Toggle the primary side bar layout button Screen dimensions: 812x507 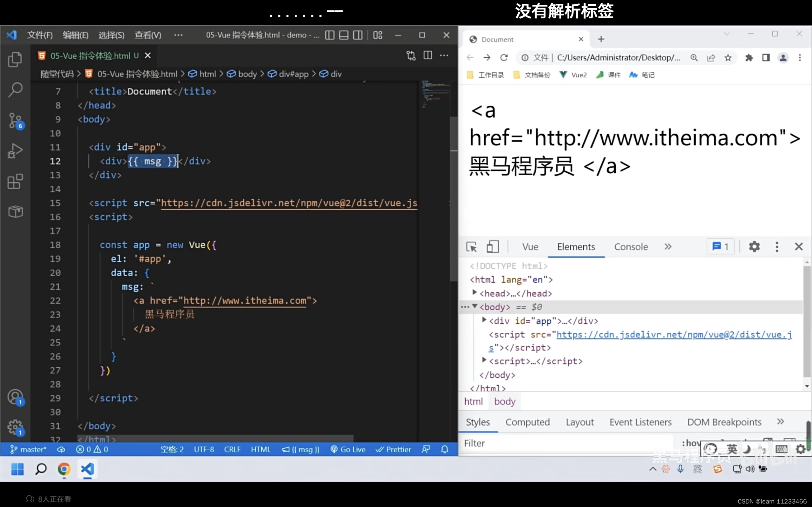coord(330,35)
